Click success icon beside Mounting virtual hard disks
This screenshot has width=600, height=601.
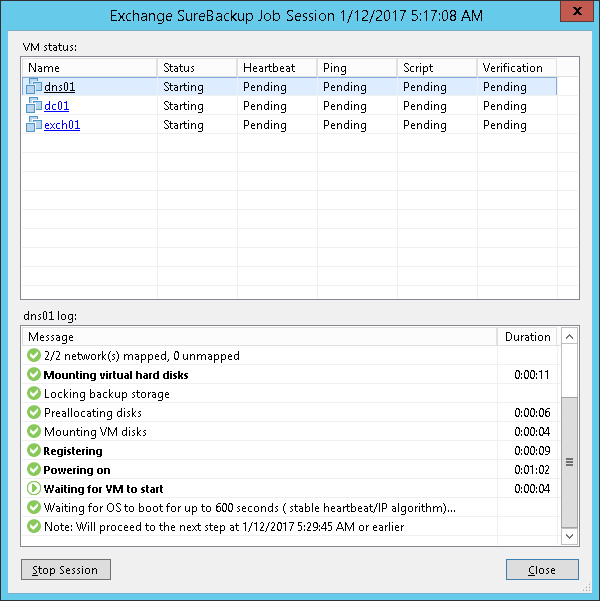34,374
